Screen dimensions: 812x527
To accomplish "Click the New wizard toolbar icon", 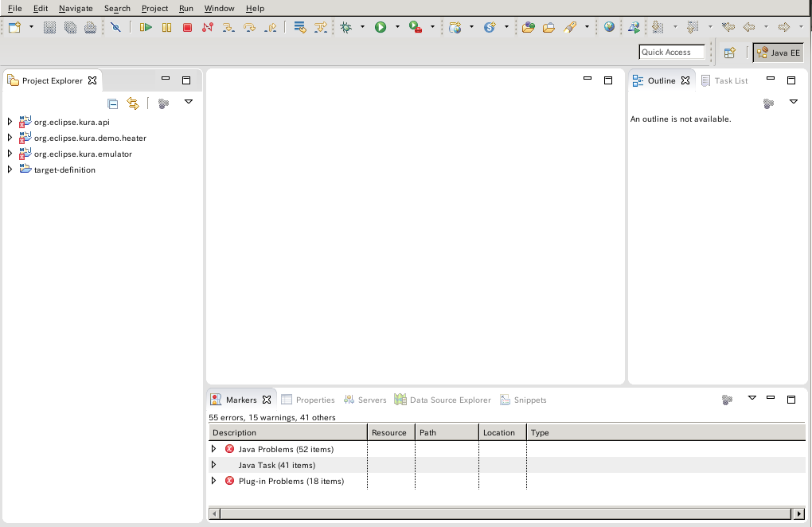I will point(14,27).
